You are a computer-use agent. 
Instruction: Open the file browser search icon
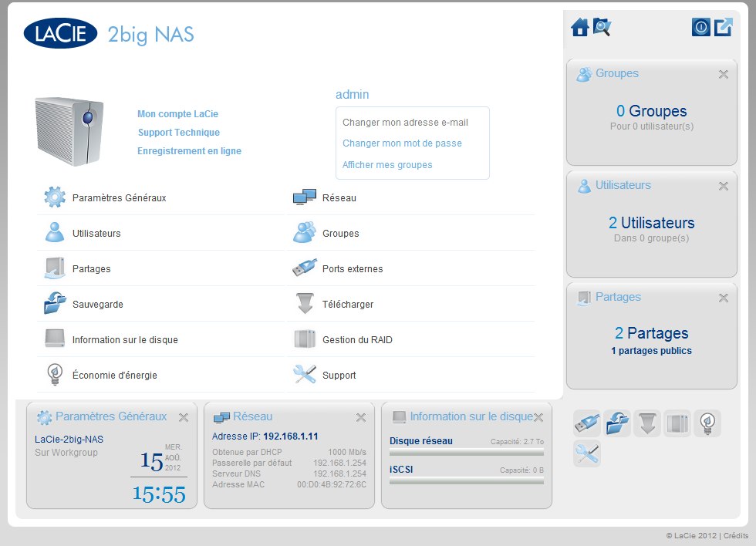coord(602,27)
